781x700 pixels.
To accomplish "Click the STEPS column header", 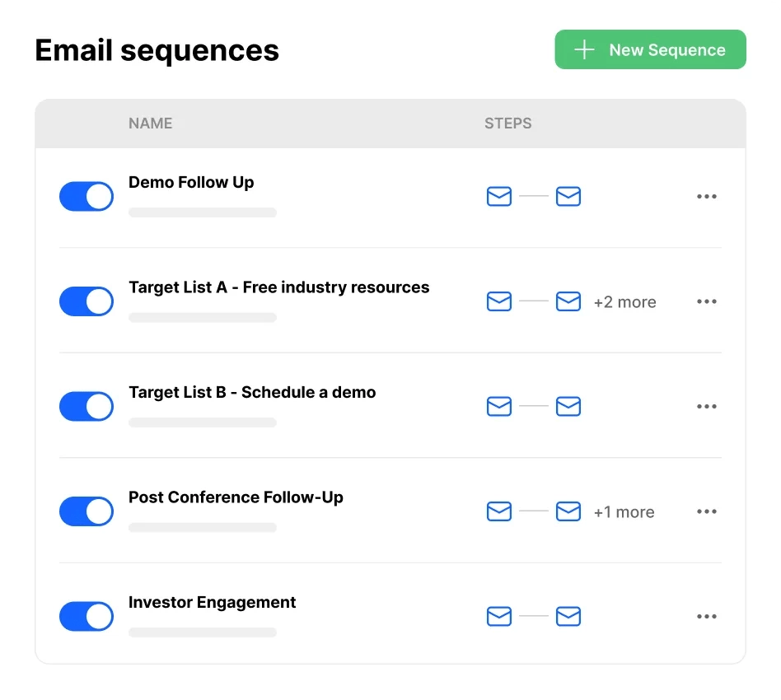I will coord(507,123).
